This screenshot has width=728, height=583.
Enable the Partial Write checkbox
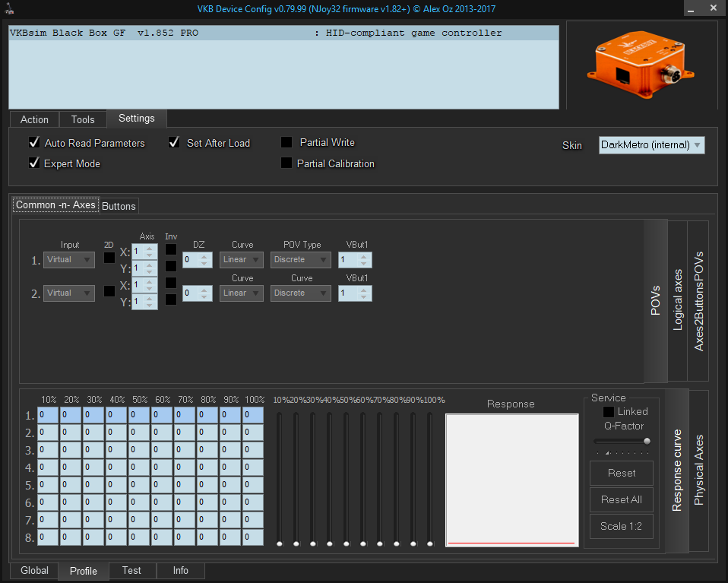pyautogui.click(x=286, y=142)
